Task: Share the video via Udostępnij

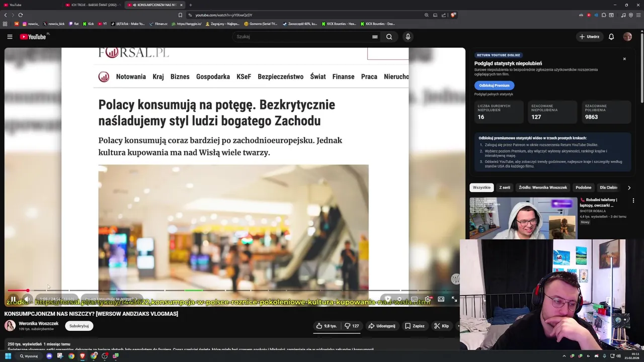Action: [x=381, y=326]
